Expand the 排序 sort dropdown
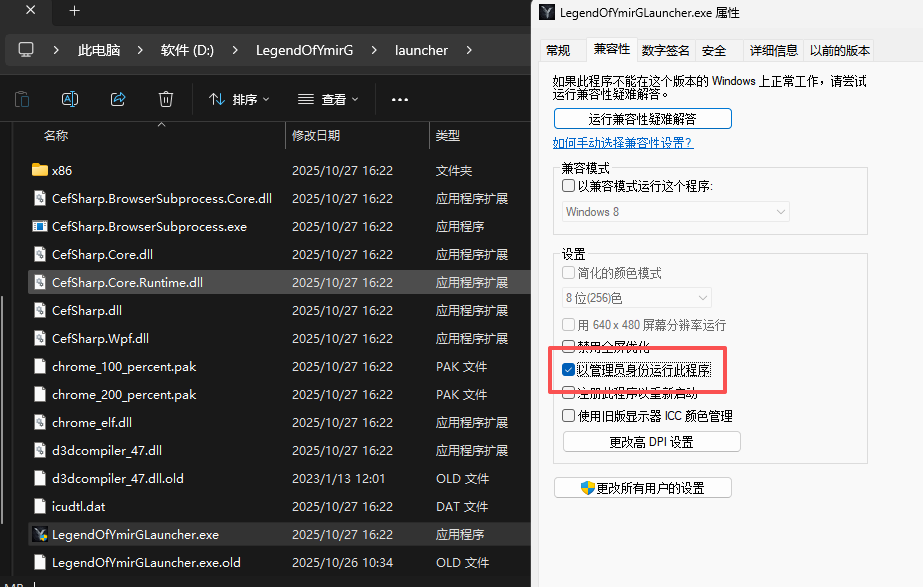Screen dimensions: 923x587 [239, 99]
